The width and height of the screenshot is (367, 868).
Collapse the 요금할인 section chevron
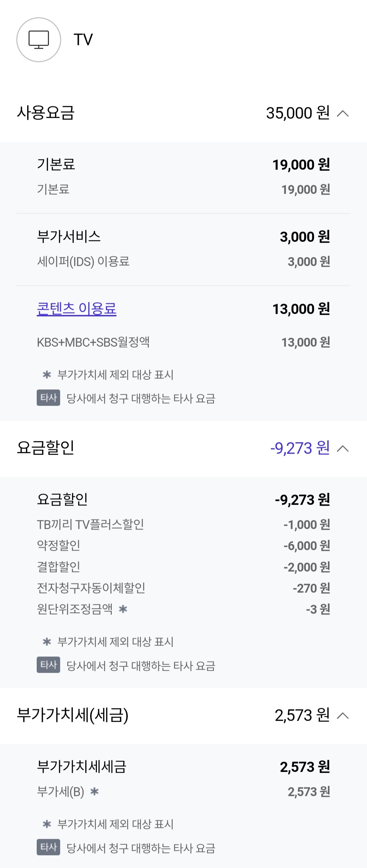click(x=343, y=448)
